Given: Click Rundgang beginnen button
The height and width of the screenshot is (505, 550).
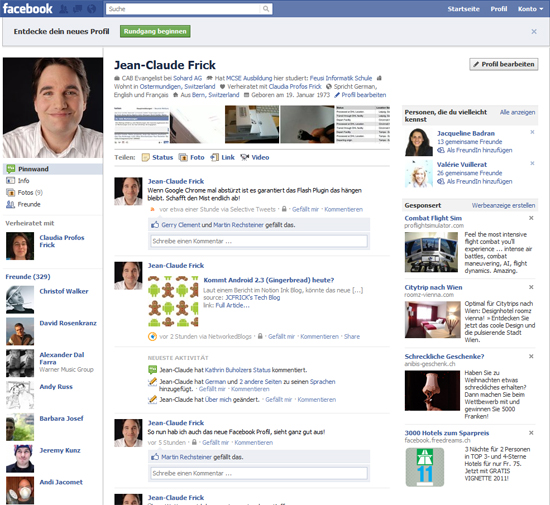Looking at the screenshot, I should click(155, 31).
